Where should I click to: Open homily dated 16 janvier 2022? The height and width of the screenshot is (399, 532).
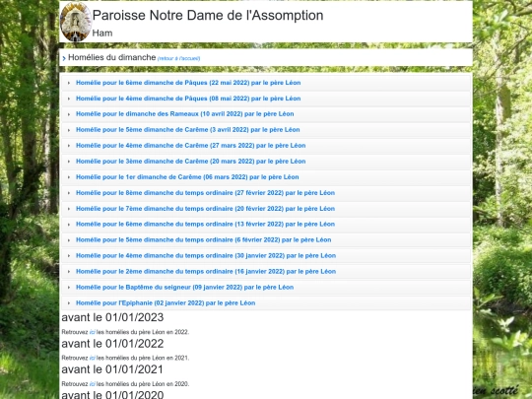(x=206, y=272)
